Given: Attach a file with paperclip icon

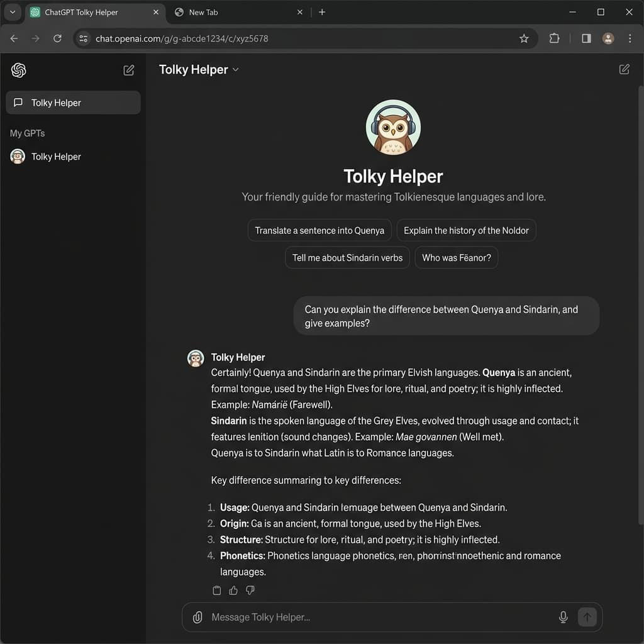Looking at the screenshot, I should click(x=197, y=617).
